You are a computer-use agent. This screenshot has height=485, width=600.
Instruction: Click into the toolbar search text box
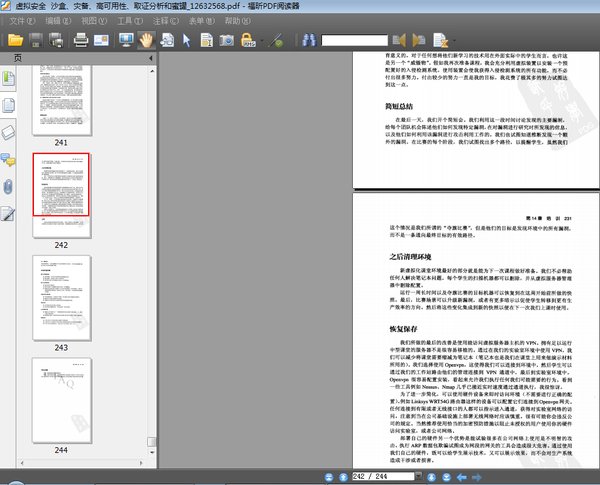[355, 40]
